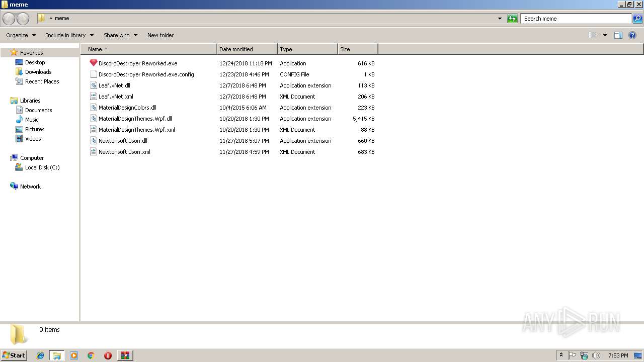
Task: Select DiscordDestroyer Reworked.exe application icon
Action: [94, 63]
